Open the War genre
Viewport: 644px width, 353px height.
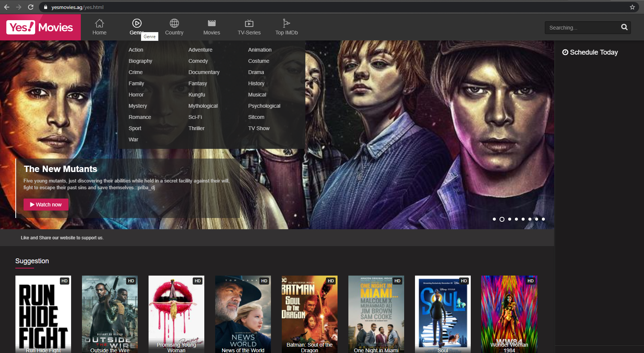133,139
